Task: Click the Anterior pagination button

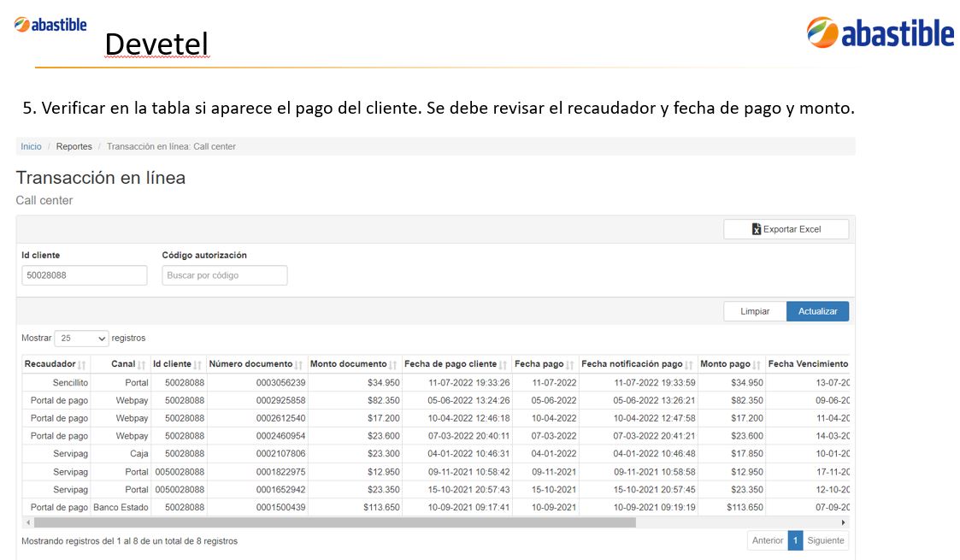Action: point(767,540)
